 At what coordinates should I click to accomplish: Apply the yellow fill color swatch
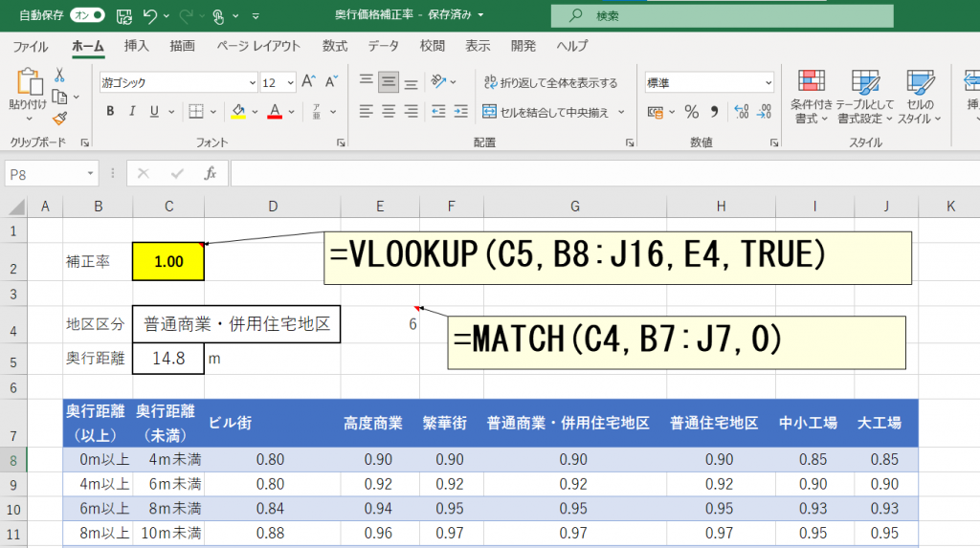[238, 112]
